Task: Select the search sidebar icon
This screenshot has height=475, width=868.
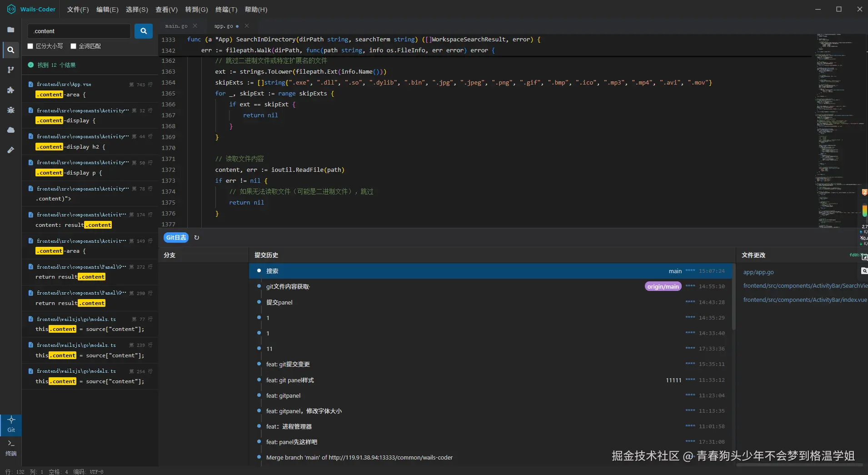Action: (x=11, y=50)
